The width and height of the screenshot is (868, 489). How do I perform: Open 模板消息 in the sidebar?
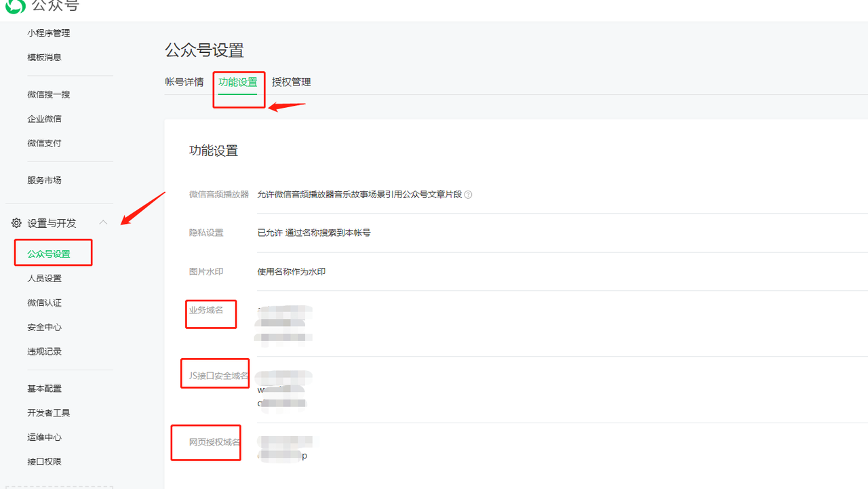[x=45, y=58]
